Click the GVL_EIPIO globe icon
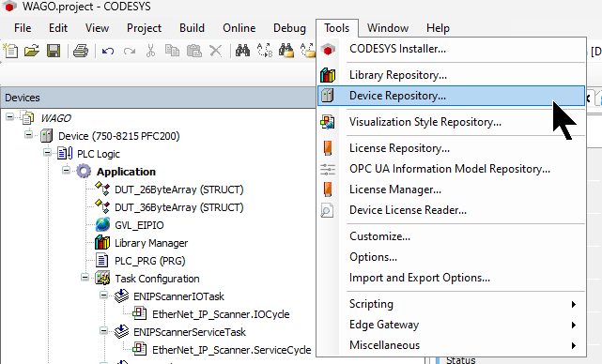 coord(102,225)
